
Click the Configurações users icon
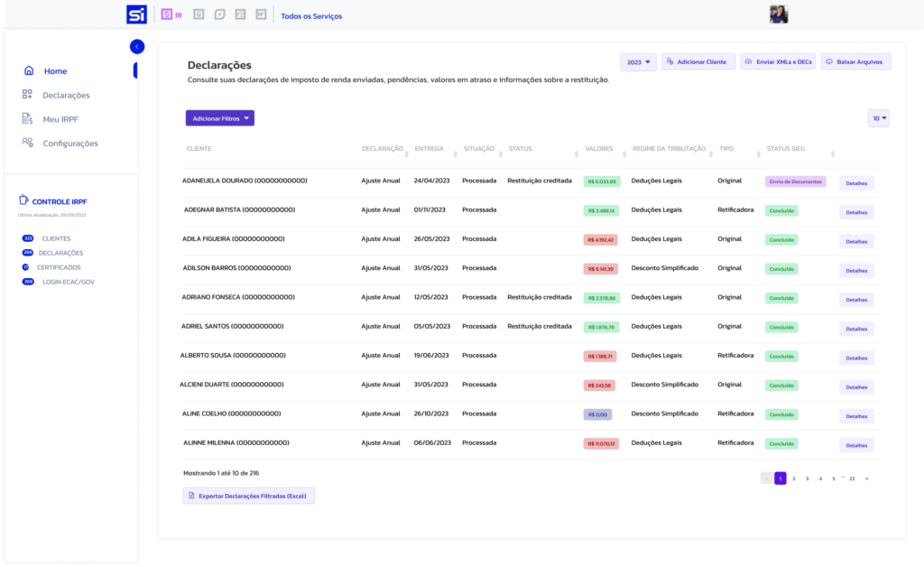(x=28, y=143)
